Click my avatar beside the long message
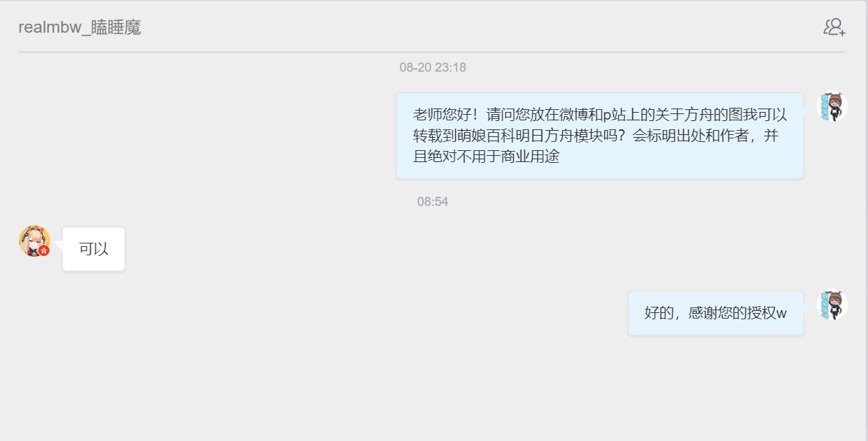The image size is (868, 441). pos(832,107)
